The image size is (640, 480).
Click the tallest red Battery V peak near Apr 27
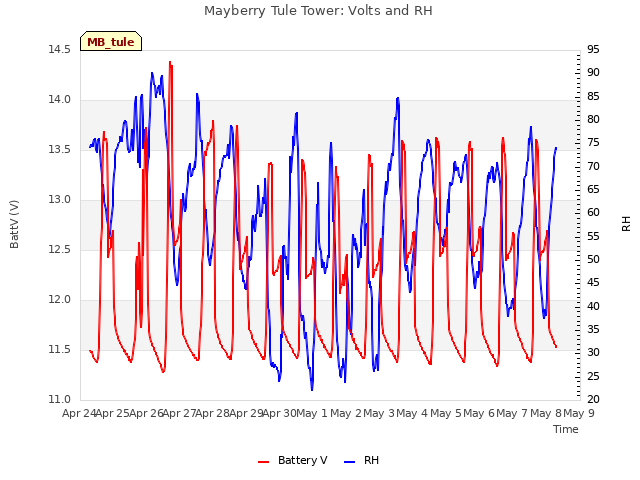(x=170, y=62)
